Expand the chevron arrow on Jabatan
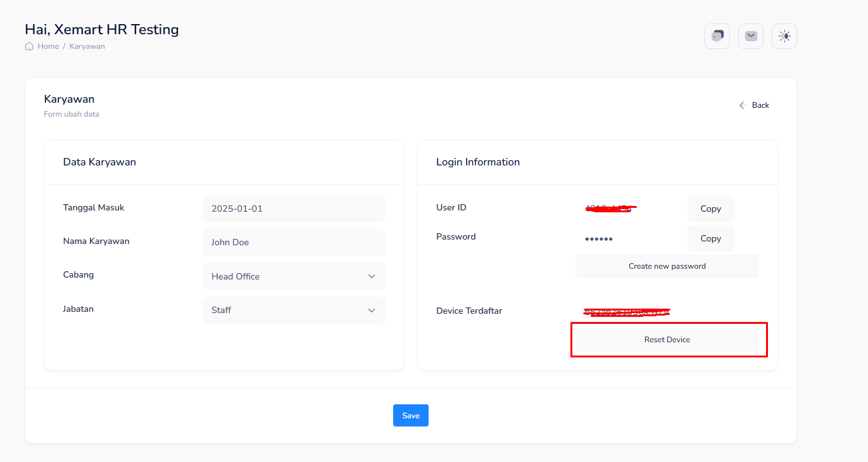This screenshot has width=868, height=462. click(x=372, y=310)
